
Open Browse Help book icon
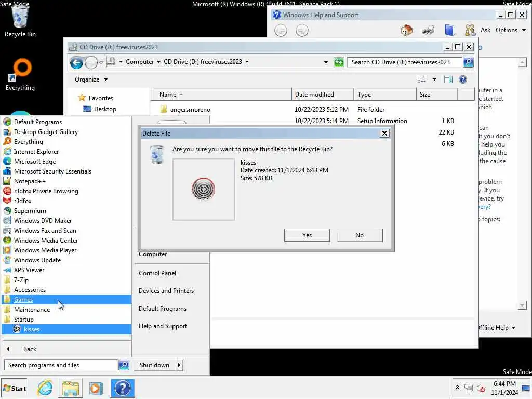click(449, 30)
